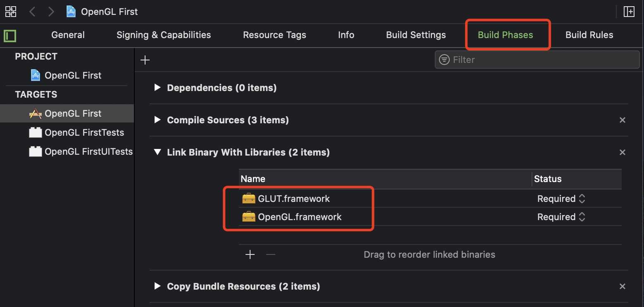Change GLUT.framework Required status

pos(561,199)
